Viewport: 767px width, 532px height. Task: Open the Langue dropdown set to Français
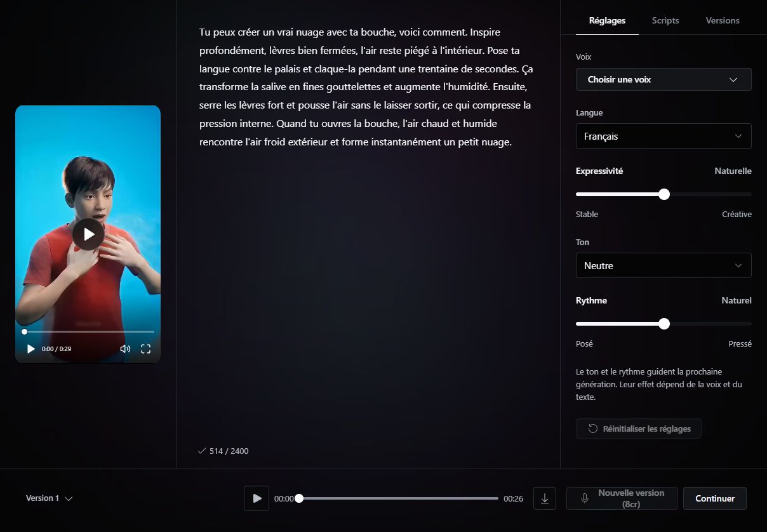coord(664,136)
